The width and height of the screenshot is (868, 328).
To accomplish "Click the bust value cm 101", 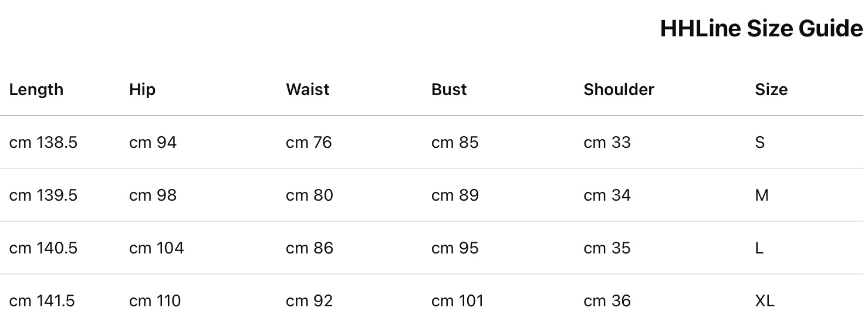I will point(457,301).
